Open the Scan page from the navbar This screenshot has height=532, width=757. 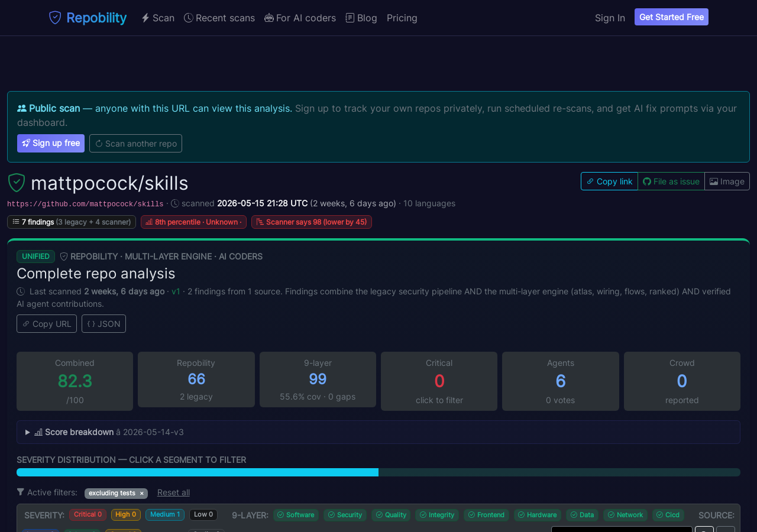(x=158, y=18)
